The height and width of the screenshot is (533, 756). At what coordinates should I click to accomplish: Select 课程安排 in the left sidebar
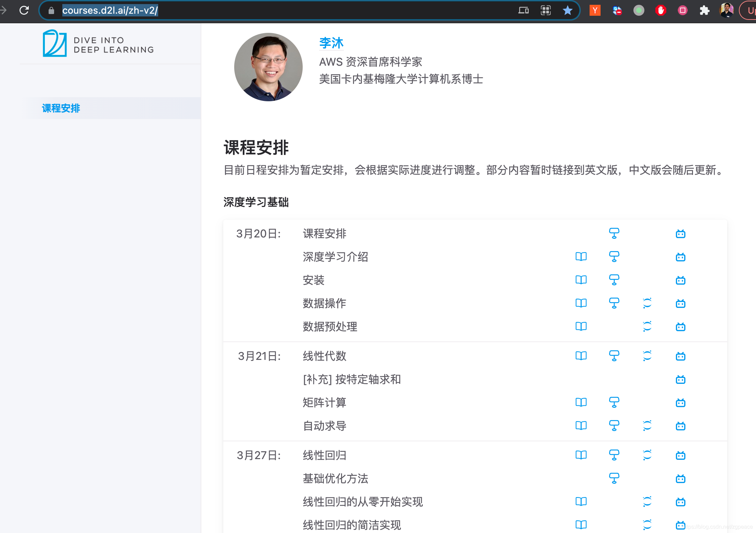point(60,108)
